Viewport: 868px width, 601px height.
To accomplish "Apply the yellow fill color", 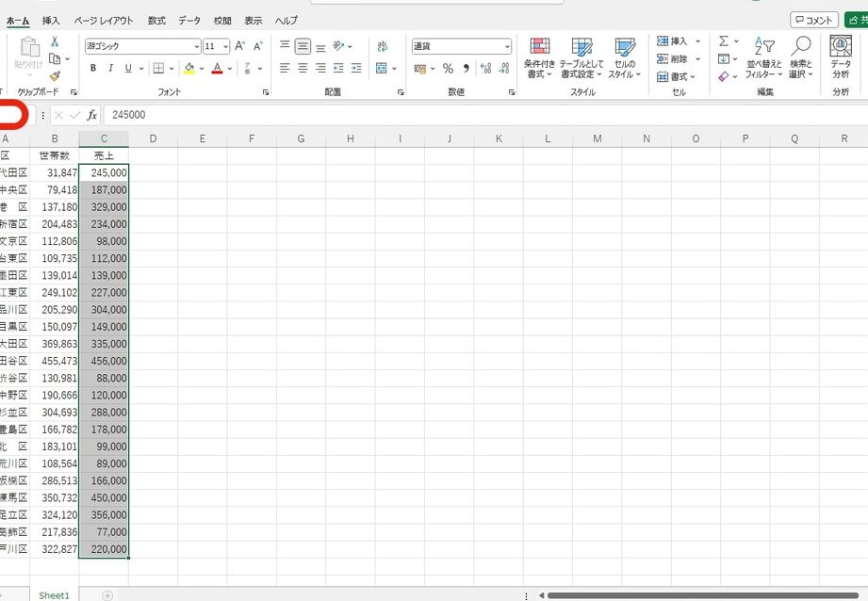I will 188,68.
